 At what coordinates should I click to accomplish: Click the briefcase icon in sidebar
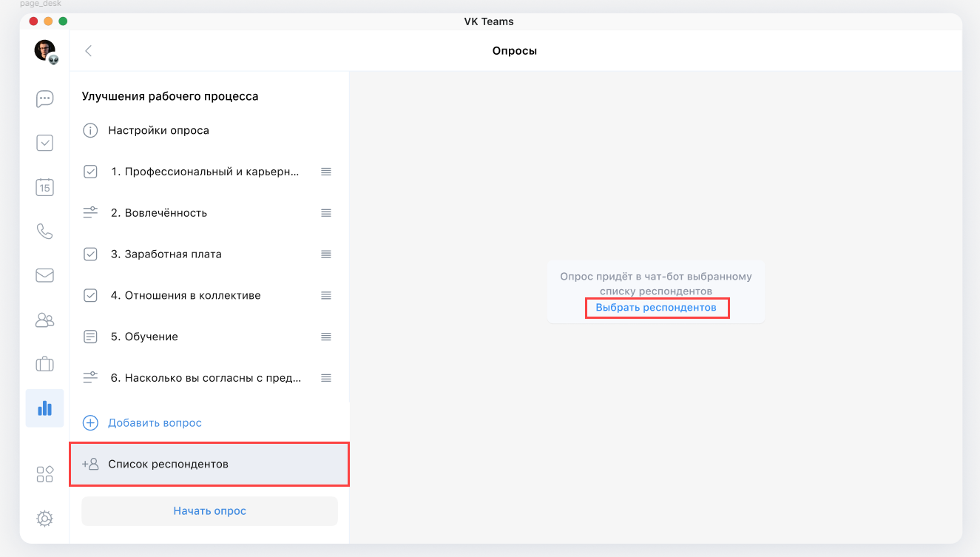pyautogui.click(x=44, y=364)
